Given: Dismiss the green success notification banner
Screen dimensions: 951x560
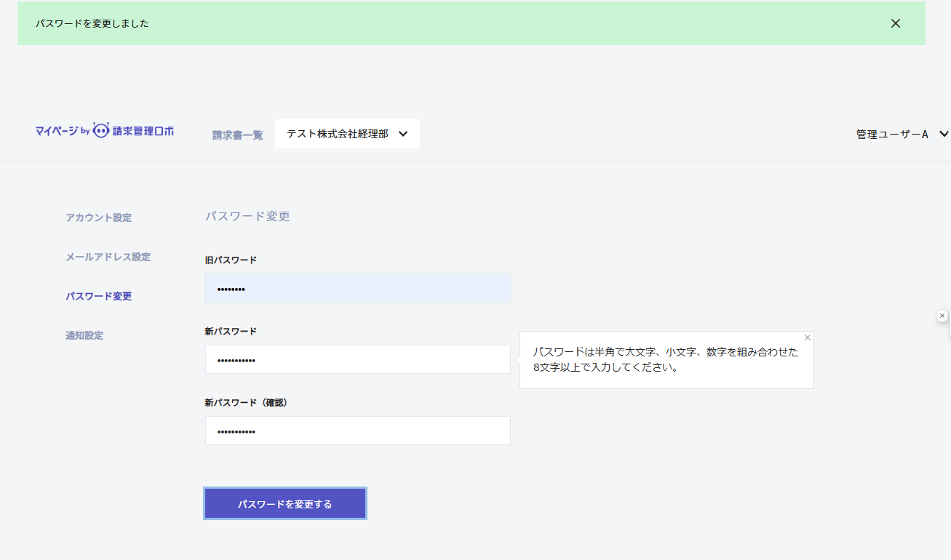Looking at the screenshot, I should point(895,23).
